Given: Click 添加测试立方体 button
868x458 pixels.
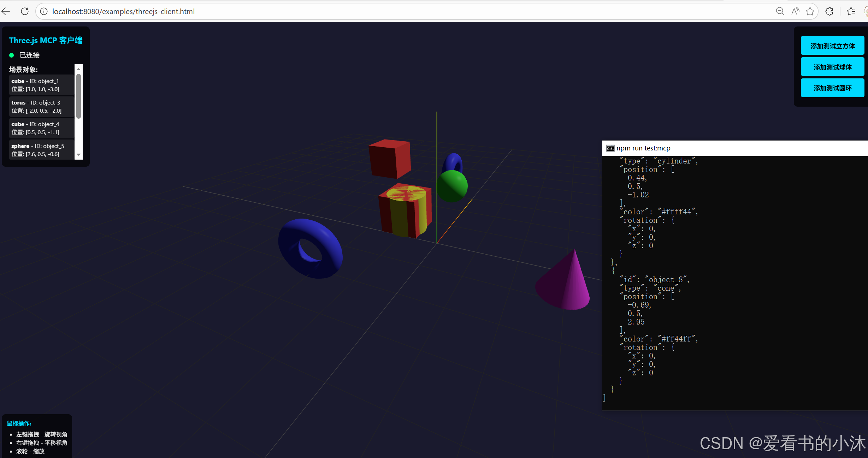Looking at the screenshot, I should click(x=832, y=46).
